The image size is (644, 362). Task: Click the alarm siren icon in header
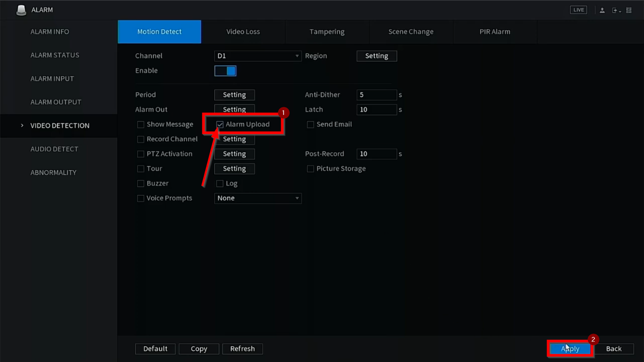[21, 10]
